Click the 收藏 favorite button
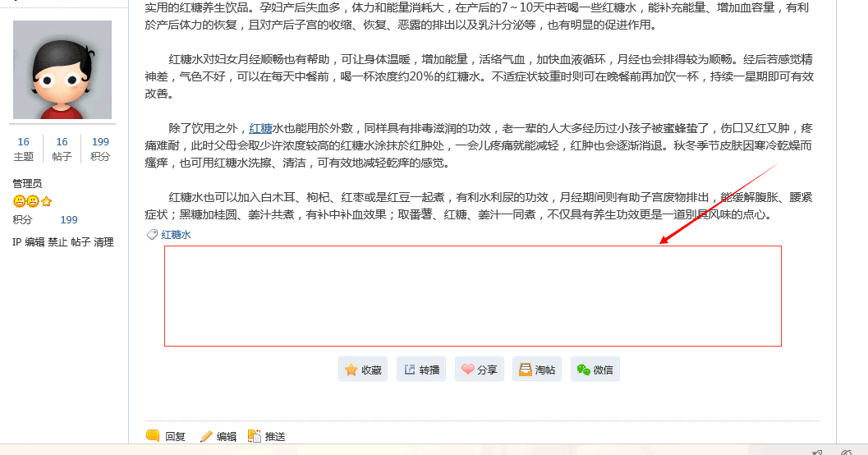 363,370
